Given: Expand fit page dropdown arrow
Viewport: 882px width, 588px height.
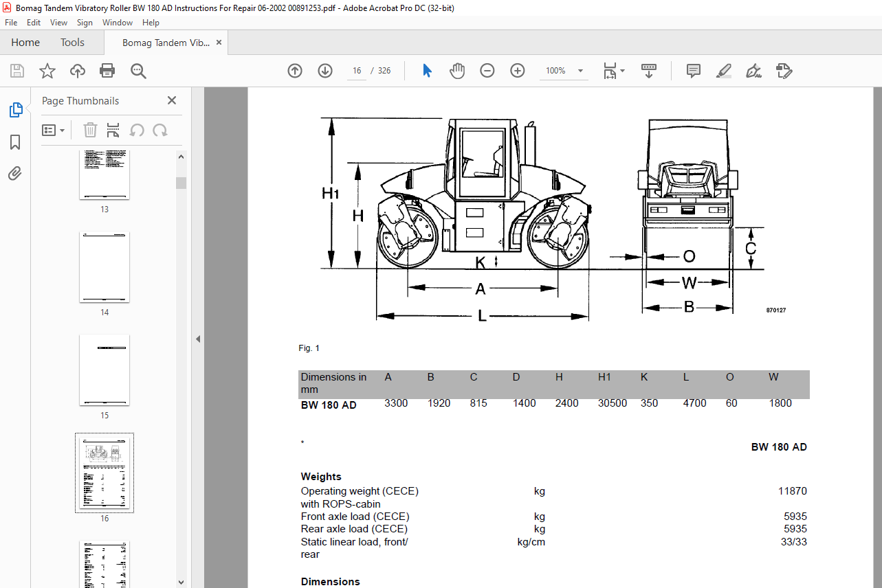Looking at the screenshot, I should pos(622,71).
